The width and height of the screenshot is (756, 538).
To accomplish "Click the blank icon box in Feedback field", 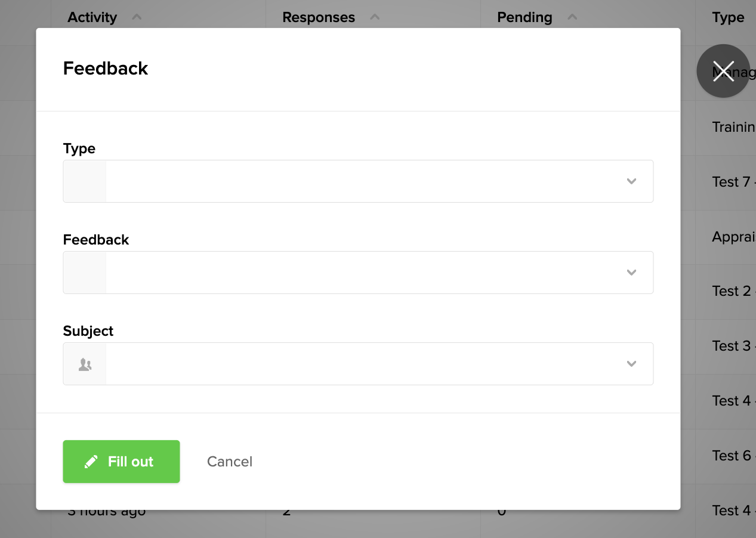I will (x=85, y=273).
